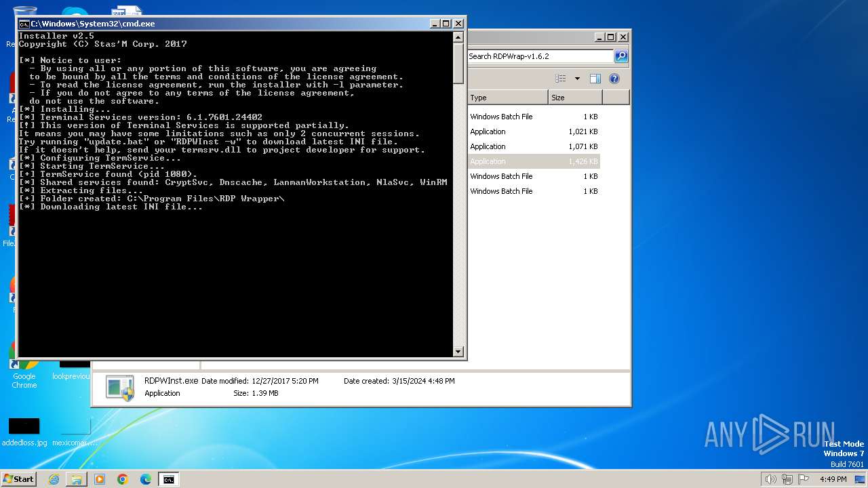Click the search magnifier button in Explorer

620,56
